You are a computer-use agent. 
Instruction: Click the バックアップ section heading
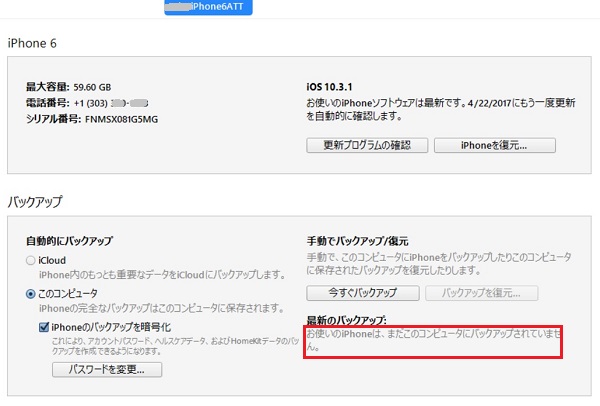35,202
